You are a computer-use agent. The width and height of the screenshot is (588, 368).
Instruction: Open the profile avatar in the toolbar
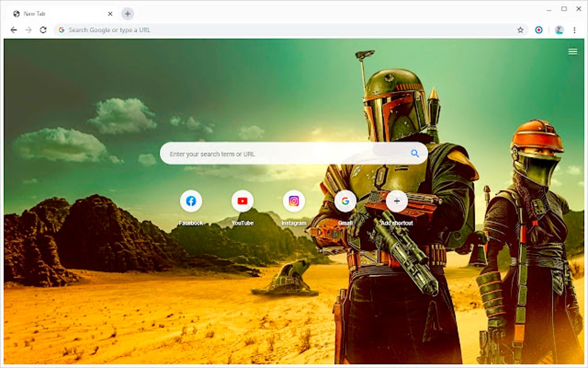pos(559,30)
